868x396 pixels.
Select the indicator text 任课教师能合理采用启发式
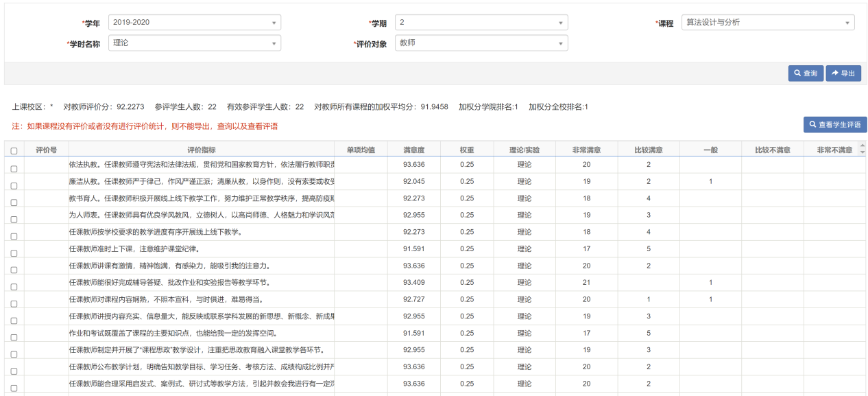tap(202, 384)
